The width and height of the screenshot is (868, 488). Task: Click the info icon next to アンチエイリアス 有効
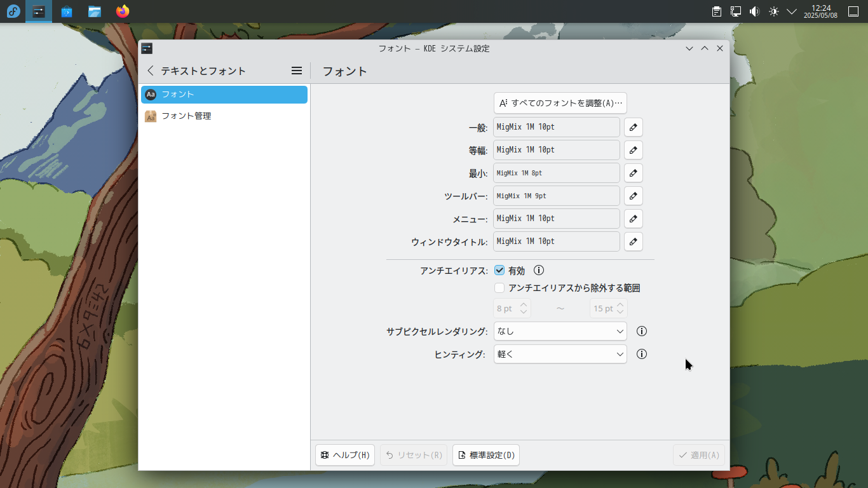[539, 270]
